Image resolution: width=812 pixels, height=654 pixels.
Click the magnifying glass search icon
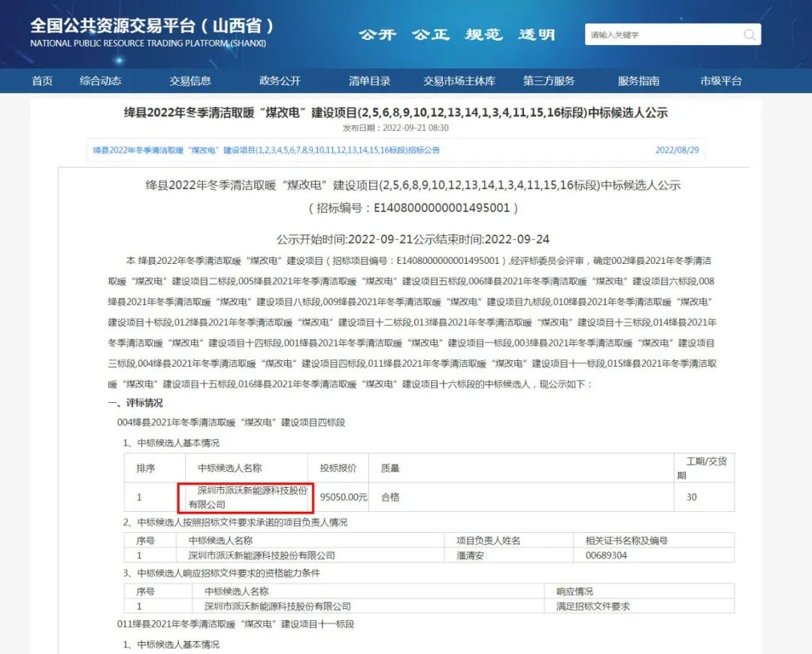(749, 35)
